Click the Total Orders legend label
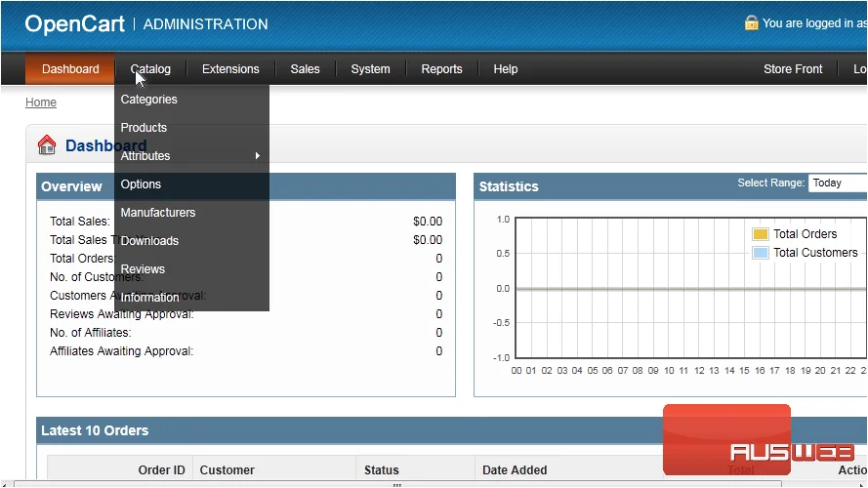The image size is (868, 488). coord(805,234)
